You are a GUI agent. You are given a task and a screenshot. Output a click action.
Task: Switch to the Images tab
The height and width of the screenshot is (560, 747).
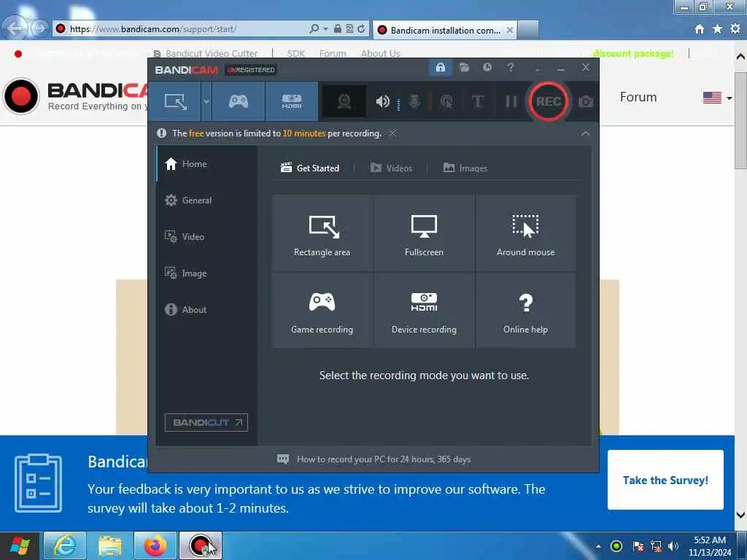[465, 168]
